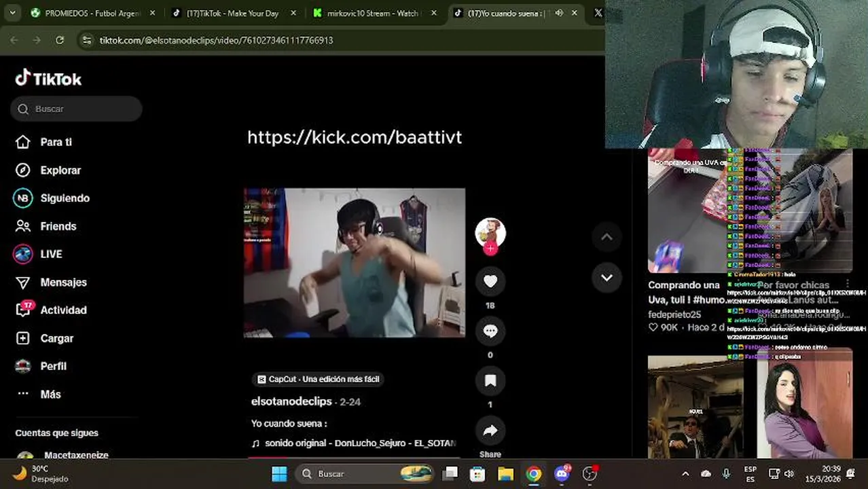
Task: Open Cargar upload page
Action: tap(44, 338)
